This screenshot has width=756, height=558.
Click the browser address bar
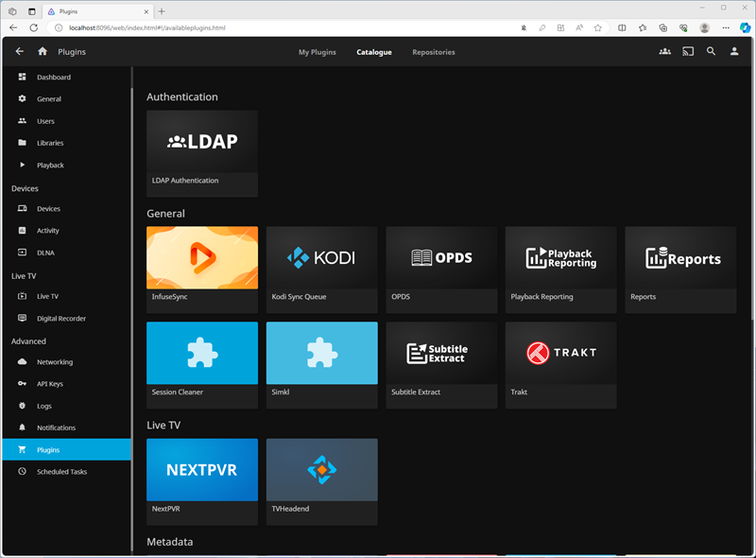(283, 27)
